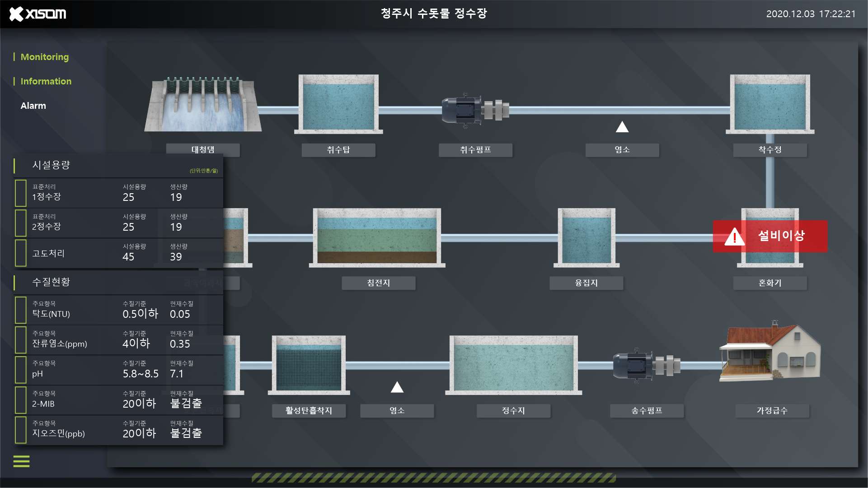
Task: Click the striped bar at screen bottom
Action: 434,477
